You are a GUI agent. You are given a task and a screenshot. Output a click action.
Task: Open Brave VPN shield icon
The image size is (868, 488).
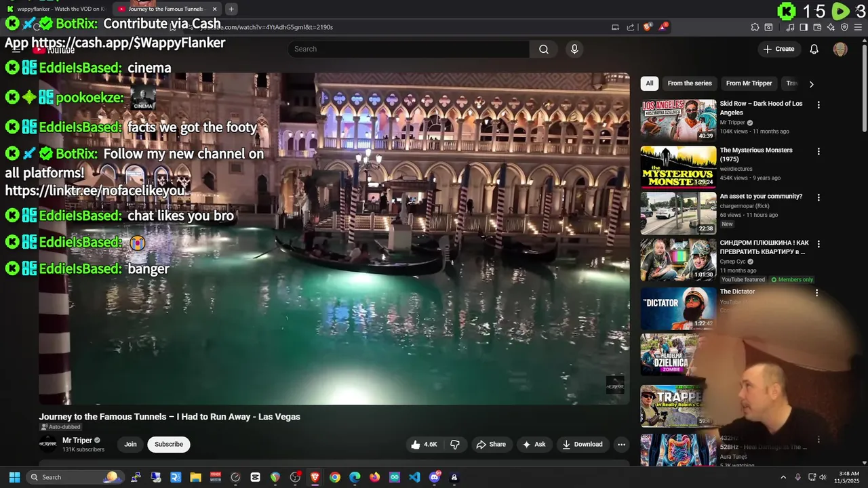click(844, 27)
